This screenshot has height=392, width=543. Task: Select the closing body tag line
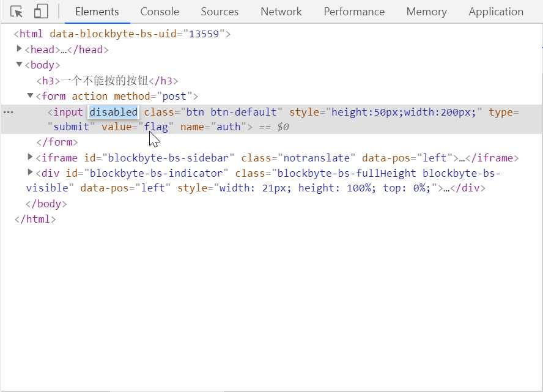(46, 204)
